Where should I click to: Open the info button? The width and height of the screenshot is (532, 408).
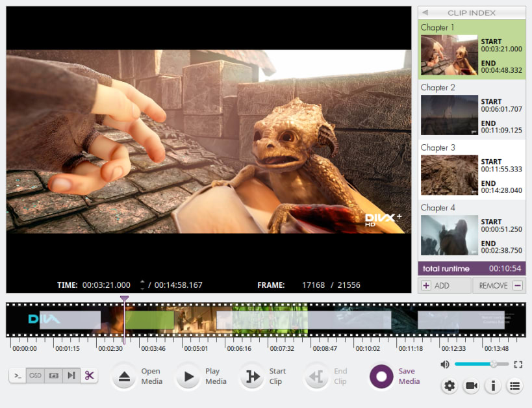pyautogui.click(x=493, y=386)
